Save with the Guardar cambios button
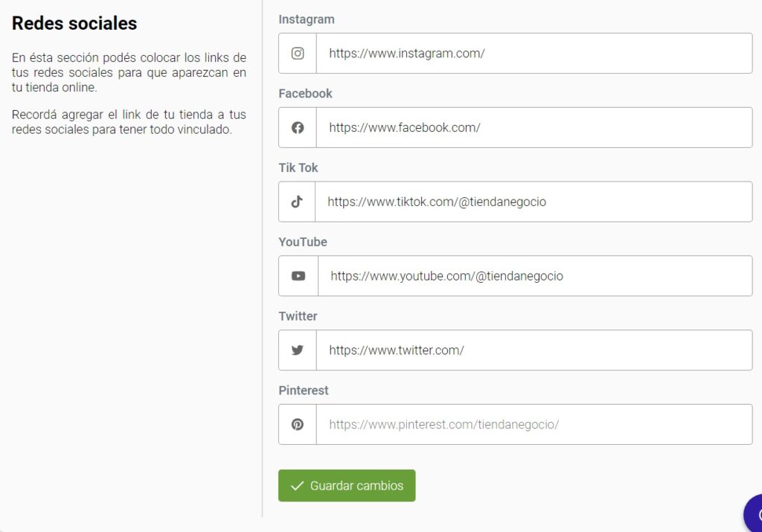Image resolution: width=762 pixels, height=532 pixels. pyautogui.click(x=347, y=485)
